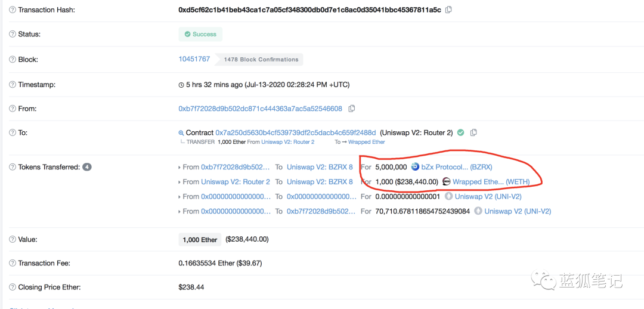Open From Uniswap V2: Router 2 in second token row
Viewport: 644px width, 309px height.
coord(236,181)
